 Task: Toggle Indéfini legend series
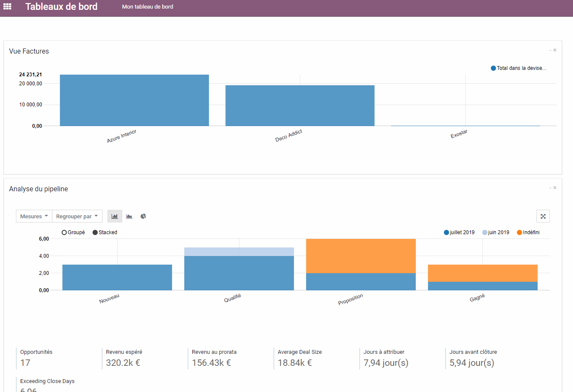tap(528, 232)
